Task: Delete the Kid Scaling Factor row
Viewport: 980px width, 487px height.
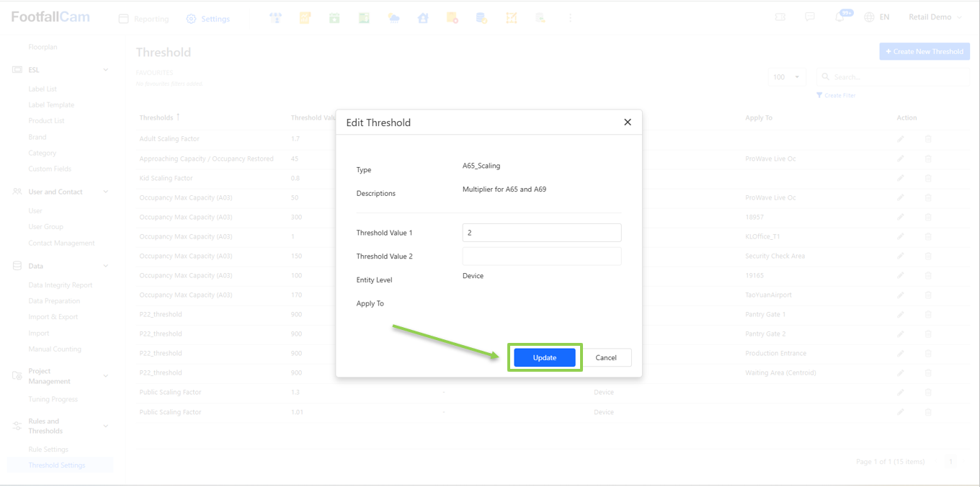Action: 928,178
